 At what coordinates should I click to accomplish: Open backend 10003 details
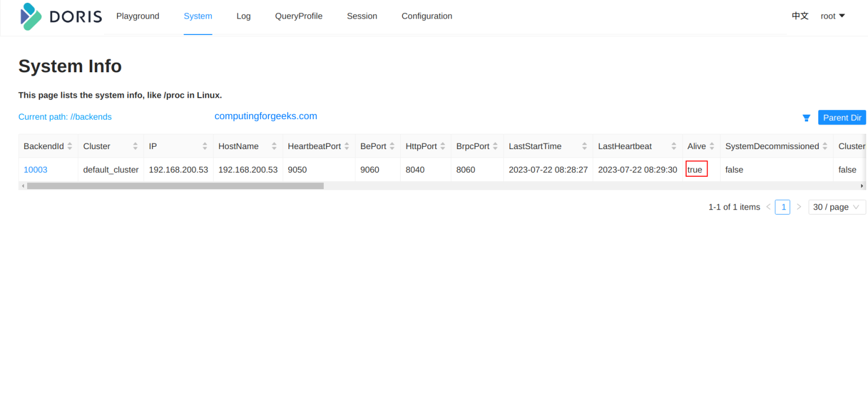click(35, 169)
